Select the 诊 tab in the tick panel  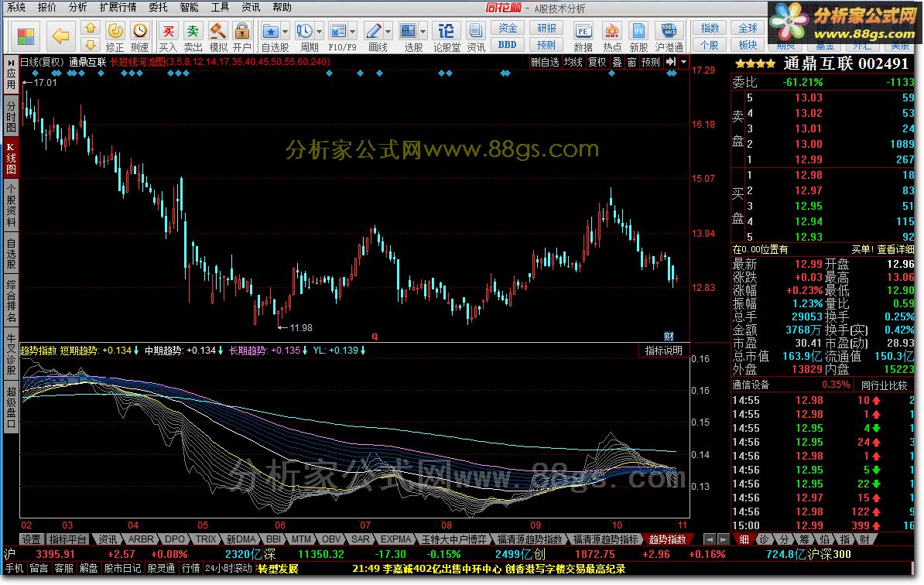pyautogui.click(x=764, y=539)
